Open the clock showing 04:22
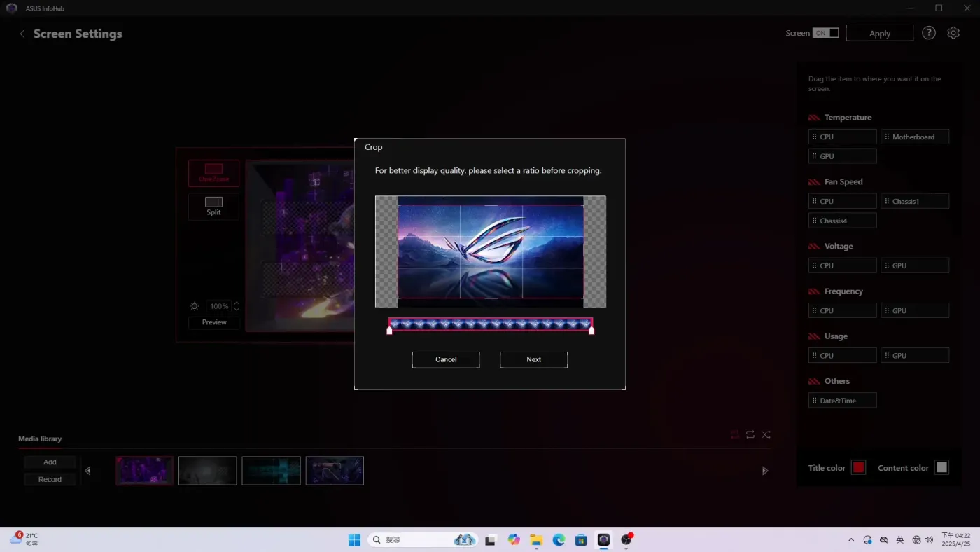The height and width of the screenshot is (552, 980). [956, 539]
